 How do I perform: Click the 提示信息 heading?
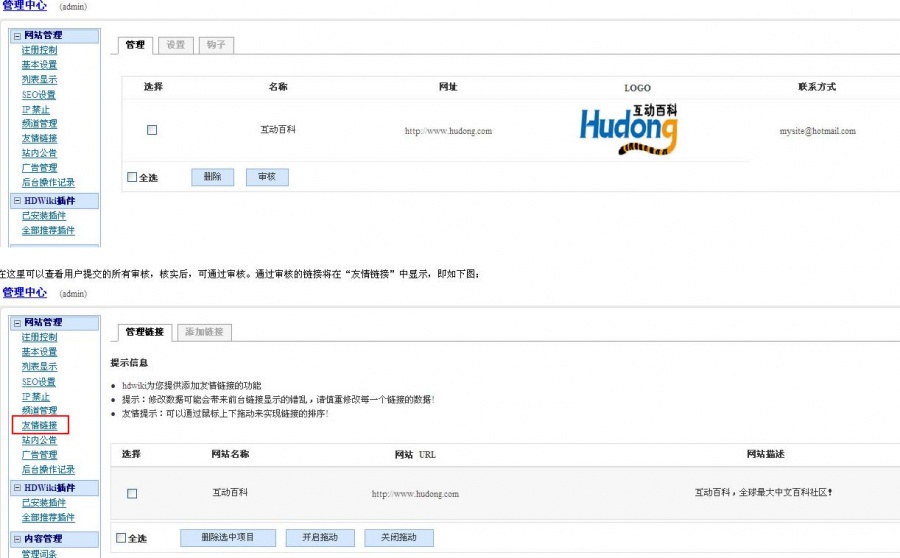[129, 363]
